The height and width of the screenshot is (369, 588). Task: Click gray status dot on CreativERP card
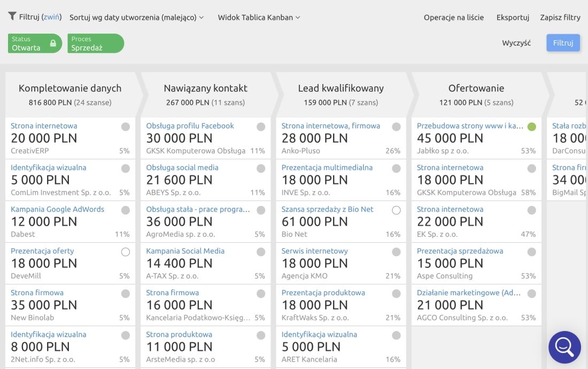click(x=125, y=127)
